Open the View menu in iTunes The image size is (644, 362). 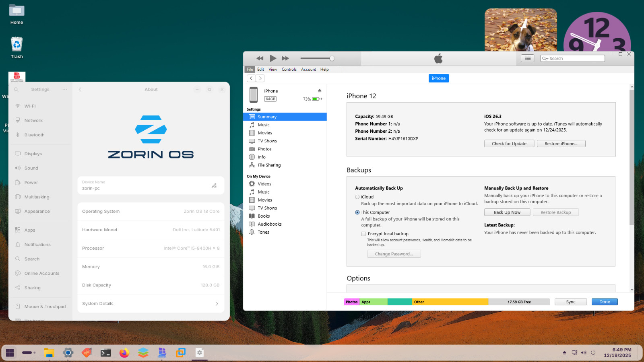pos(273,69)
